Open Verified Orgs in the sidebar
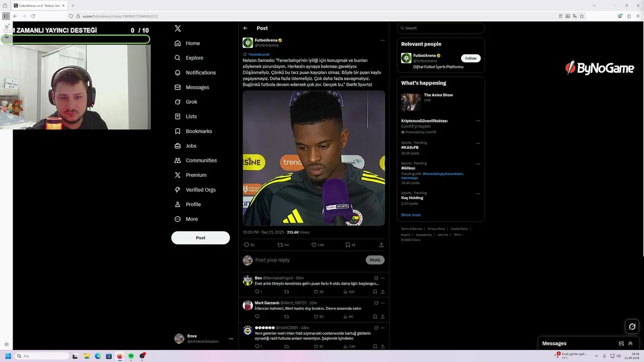644x362 pixels. click(x=195, y=190)
